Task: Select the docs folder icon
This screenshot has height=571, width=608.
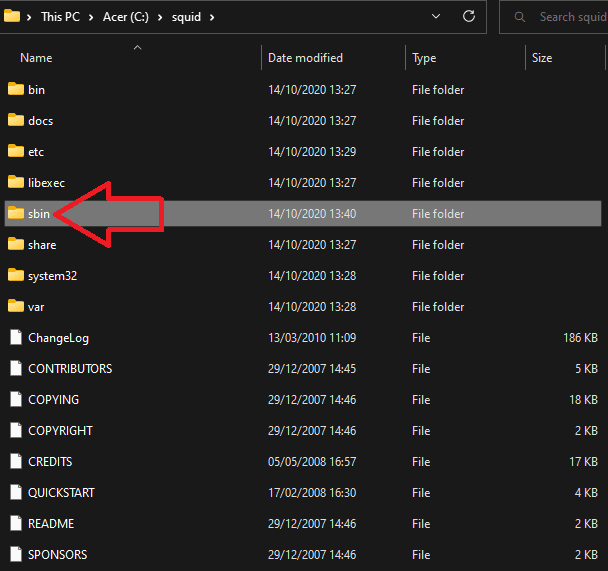Action: click(x=15, y=120)
